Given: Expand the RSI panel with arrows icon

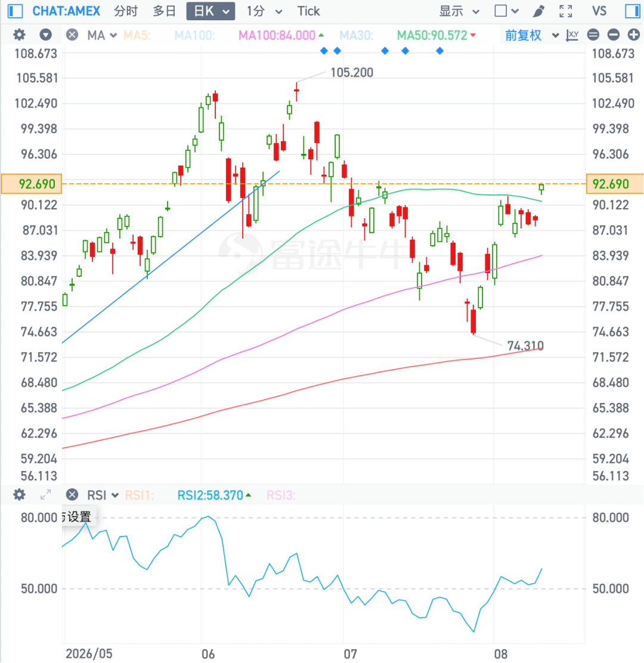Looking at the screenshot, I should (x=46, y=495).
